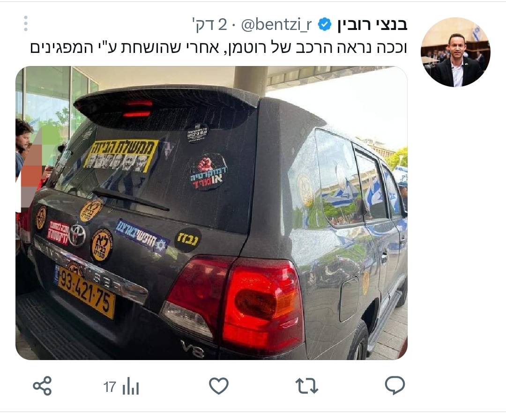Click the V8 badge on the car

(193, 349)
